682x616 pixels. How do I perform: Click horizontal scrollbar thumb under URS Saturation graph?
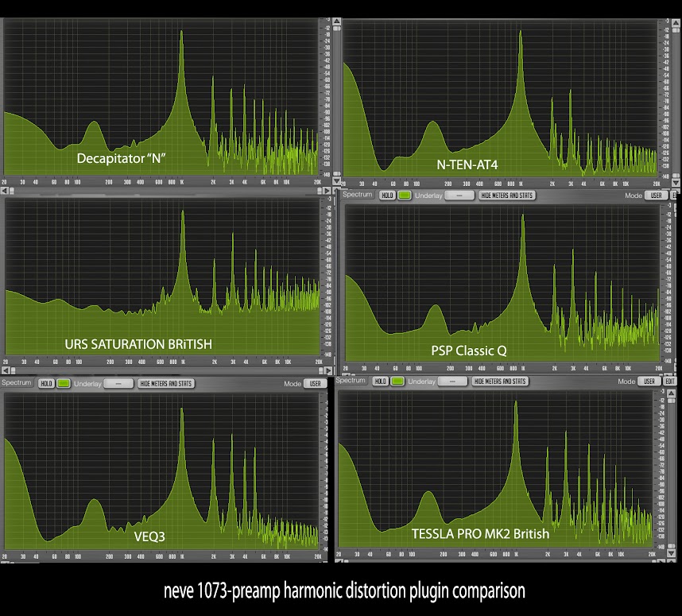13,370
